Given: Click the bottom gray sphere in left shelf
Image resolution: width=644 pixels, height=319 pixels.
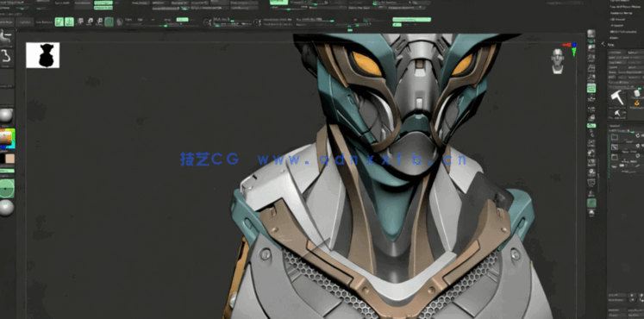Looking at the screenshot, I should [x=6, y=208].
